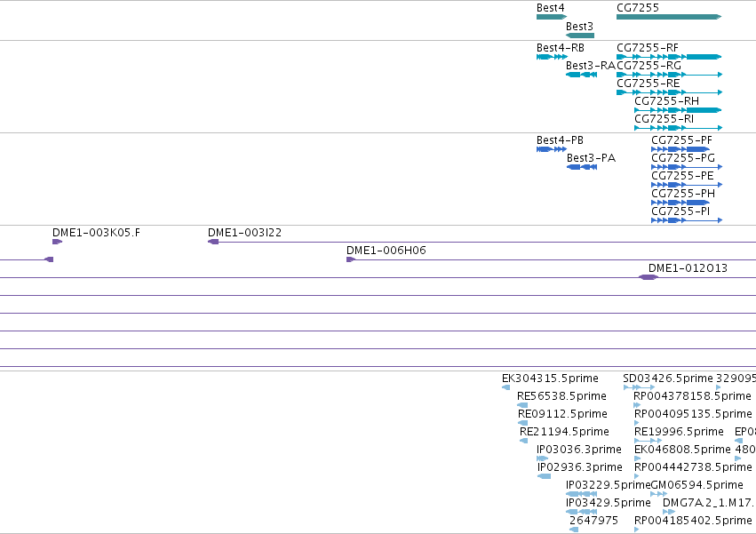Select the IP03229.5prime EST

(x=582, y=494)
